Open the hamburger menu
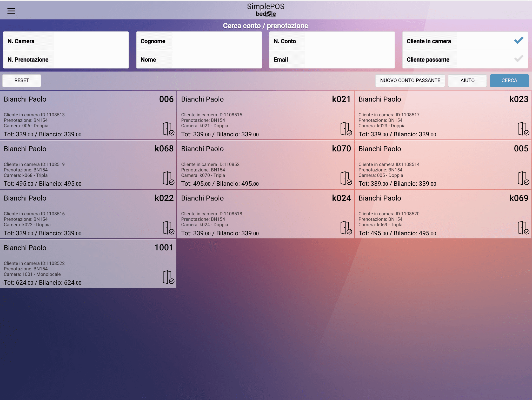This screenshot has height=400, width=532. [11, 11]
